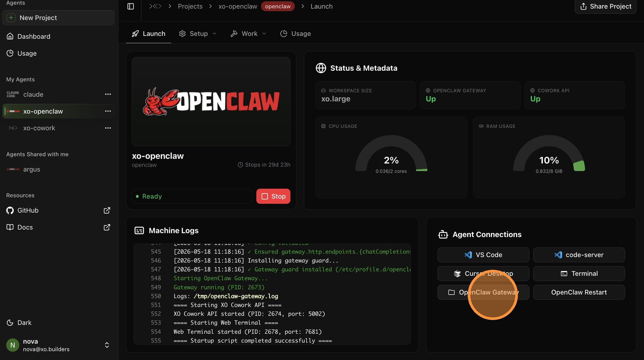This screenshot has width=644, height=360.
Task: Open the Setup tab dropdown
Action: point(198,34)
